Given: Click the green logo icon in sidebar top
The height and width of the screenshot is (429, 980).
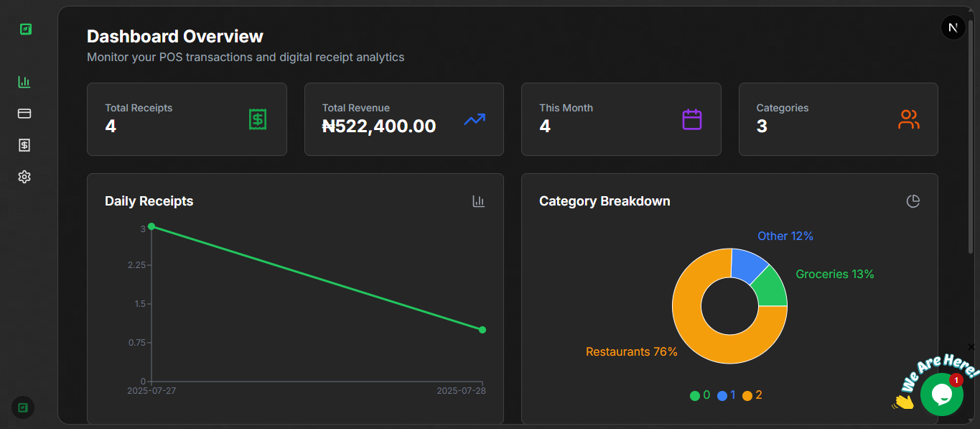Looking at the screenshot, I should pyautogui.click(x=25, y=29).
